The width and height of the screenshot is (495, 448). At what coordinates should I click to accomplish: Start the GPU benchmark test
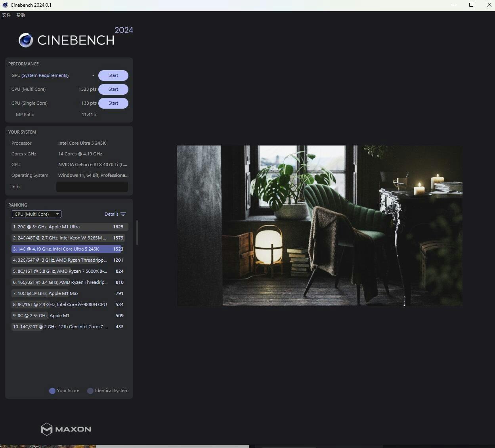[113, 75]
